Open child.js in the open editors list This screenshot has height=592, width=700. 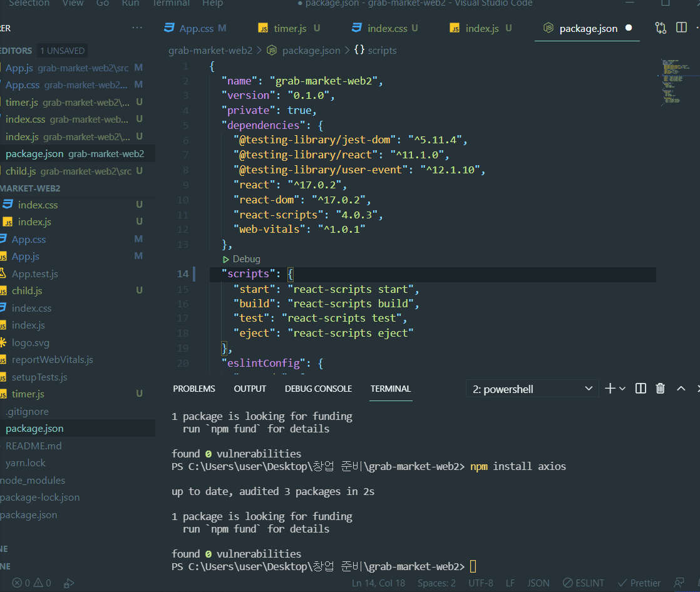[78, 171]
